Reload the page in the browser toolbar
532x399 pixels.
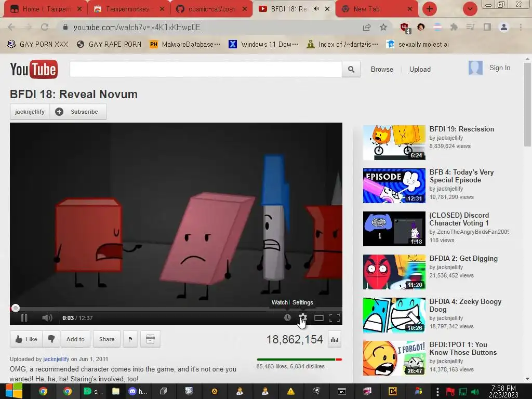tap(45, 27)
